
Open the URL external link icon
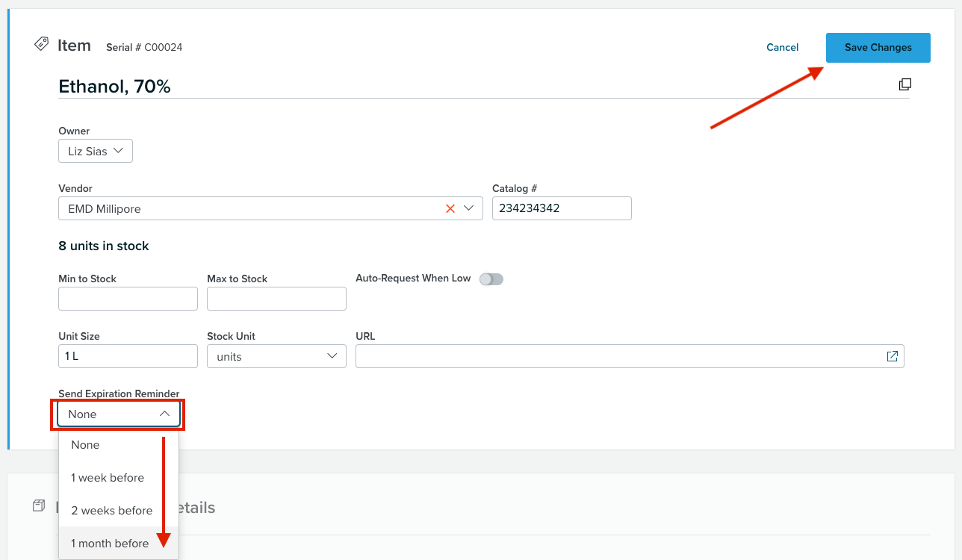click(892, 356)
